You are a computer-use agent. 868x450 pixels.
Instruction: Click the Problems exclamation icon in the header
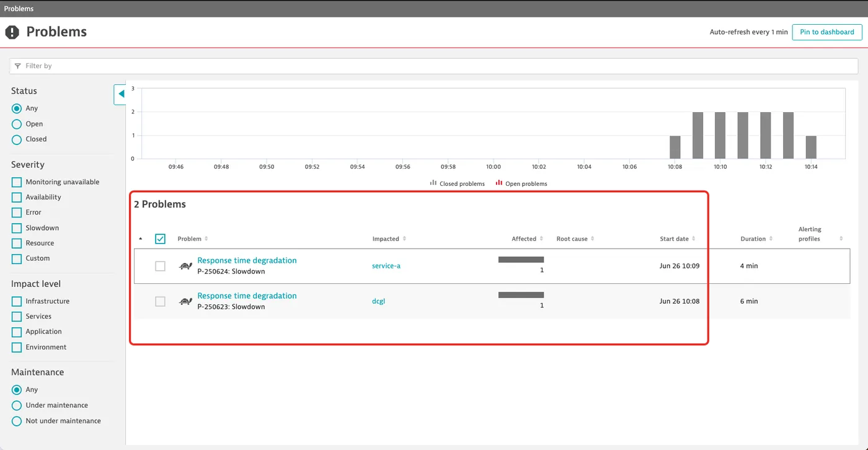coord(12,32)
